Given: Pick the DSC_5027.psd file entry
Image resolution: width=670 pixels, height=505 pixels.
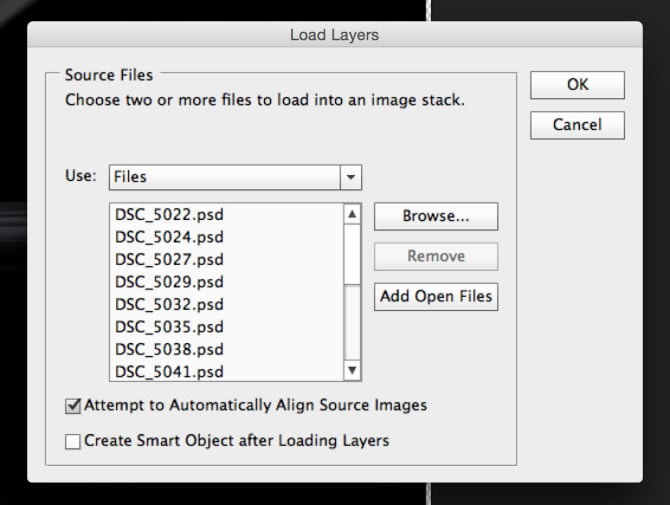Looking at the screenshot, I should click(x=169, y=259).
